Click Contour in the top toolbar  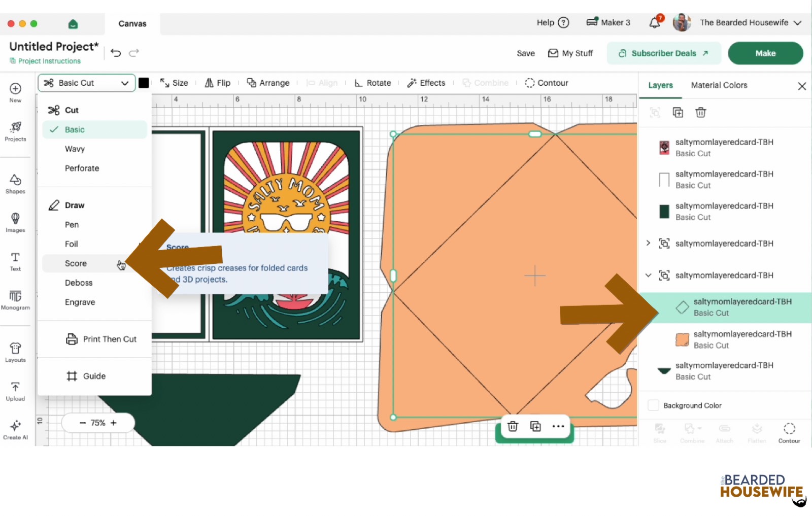(x=547, y=83)
